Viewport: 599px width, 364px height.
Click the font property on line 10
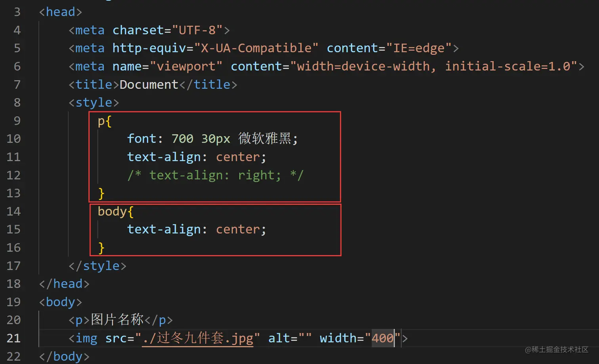point(141,139)
